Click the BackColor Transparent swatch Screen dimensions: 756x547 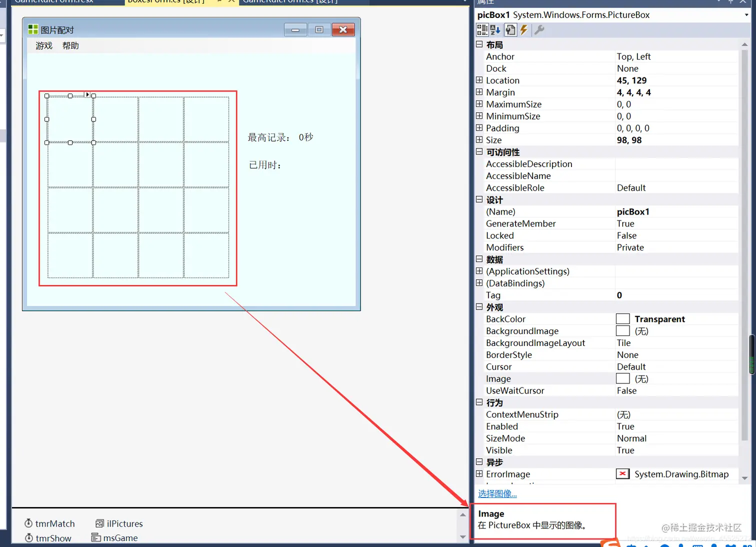pos(622,319)
